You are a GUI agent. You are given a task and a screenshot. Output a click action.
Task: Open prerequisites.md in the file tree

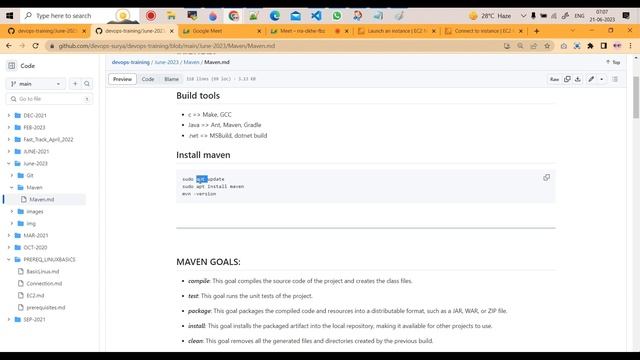pyautogui.click(x=46, y=307)
